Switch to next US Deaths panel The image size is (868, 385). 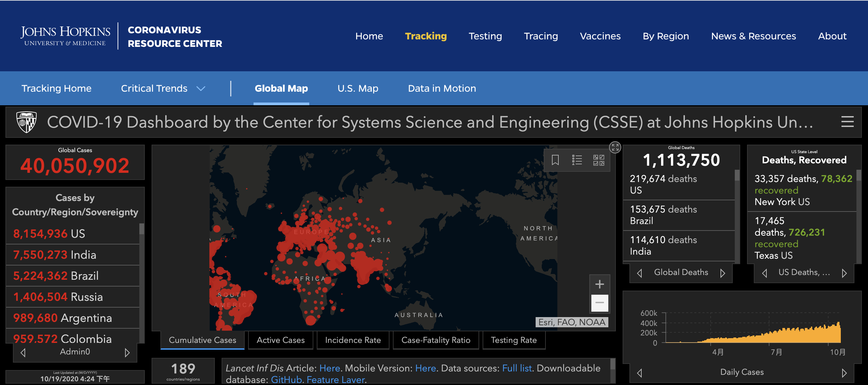tap(844, 273)
